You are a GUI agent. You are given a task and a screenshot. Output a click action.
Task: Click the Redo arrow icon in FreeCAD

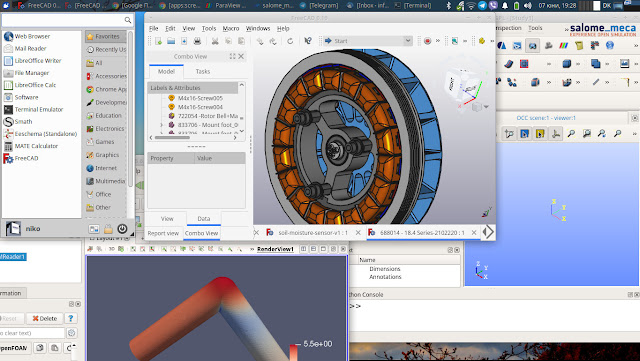point(273,41)
